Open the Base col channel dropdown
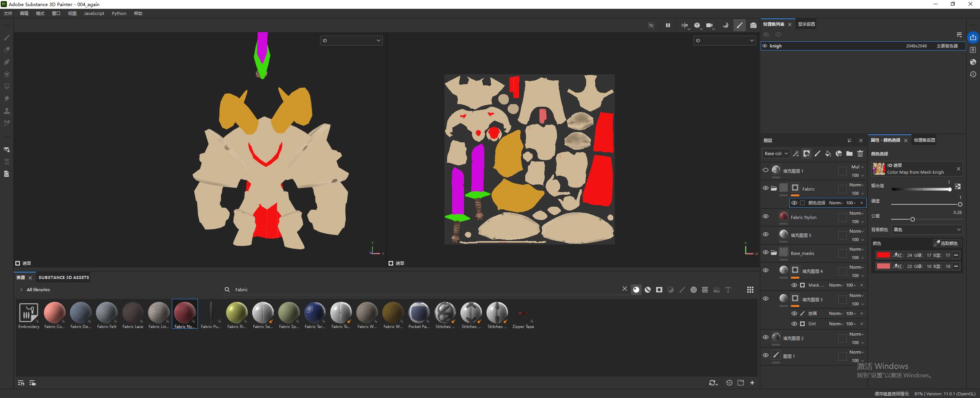The width and height of the screenshot is (980, 398). point(776,153)
